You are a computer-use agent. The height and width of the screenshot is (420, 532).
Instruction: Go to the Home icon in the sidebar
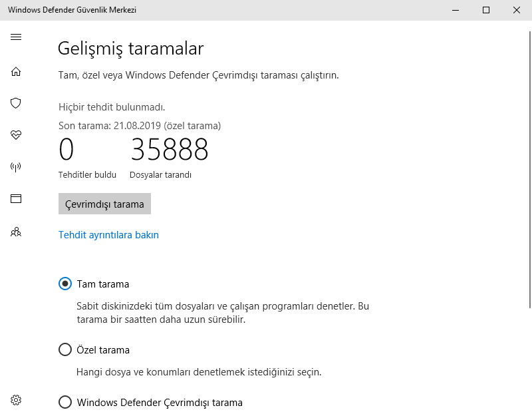[16, 72]
